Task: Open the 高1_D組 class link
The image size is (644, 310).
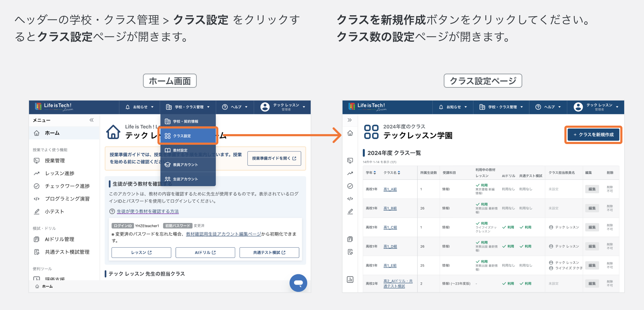Action: click(x=390, y=247)
